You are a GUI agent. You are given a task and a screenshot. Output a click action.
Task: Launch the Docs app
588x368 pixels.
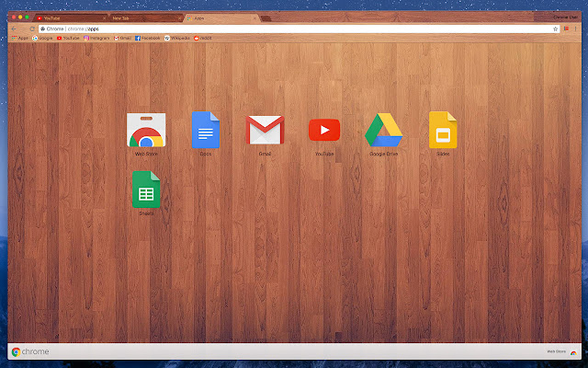pyautogui.click(x=206, y=130)
